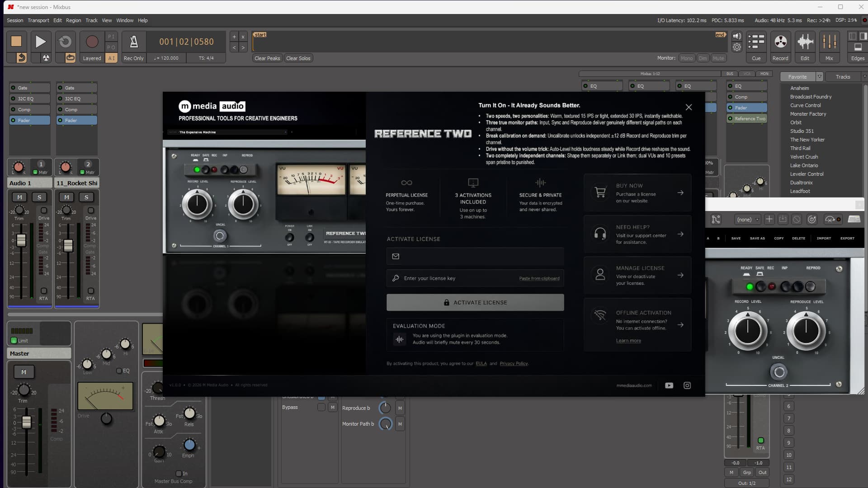
Task: Open the plugin (none) preset dropdown
Action: pos(747,220)
